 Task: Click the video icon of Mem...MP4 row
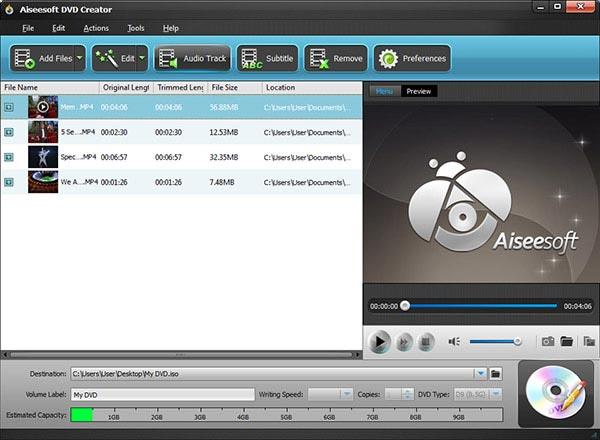click(x=9, y=107)
